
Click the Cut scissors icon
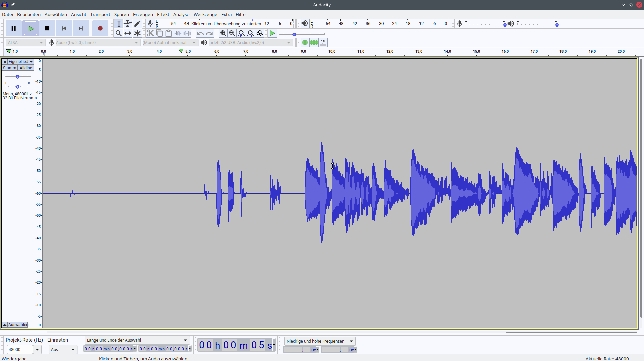150,33
